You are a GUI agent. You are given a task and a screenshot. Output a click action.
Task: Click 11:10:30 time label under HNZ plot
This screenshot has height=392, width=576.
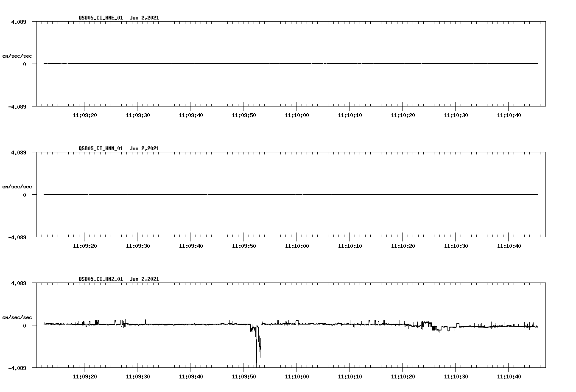click(x=456, y=376)
